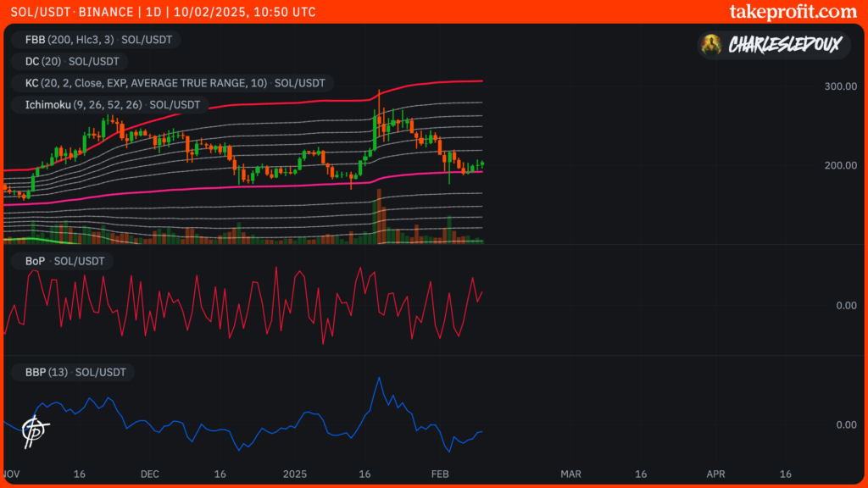Select the FBB (200, Hlc3, 3) indicator label
The height and width of the screenshot is (488, 868).
click(x=96, y=40)
